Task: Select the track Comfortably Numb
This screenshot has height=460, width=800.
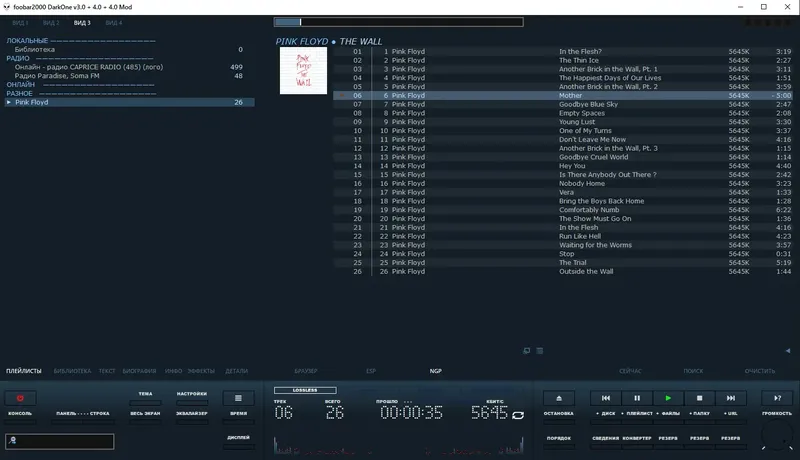Action: click(x=563, y=210)
